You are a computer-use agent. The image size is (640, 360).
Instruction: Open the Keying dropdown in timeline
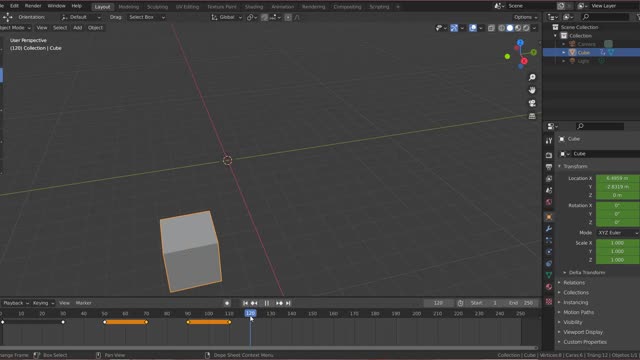43,303
